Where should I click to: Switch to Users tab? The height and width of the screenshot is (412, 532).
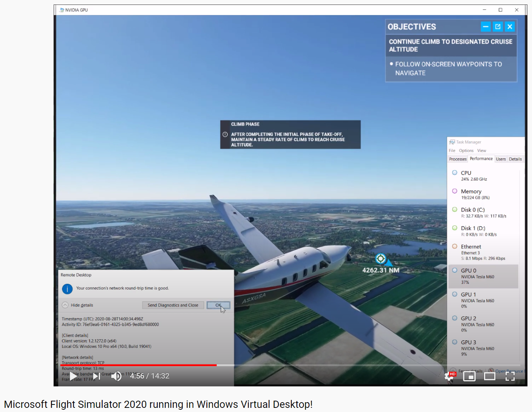[x=501, y=159]
